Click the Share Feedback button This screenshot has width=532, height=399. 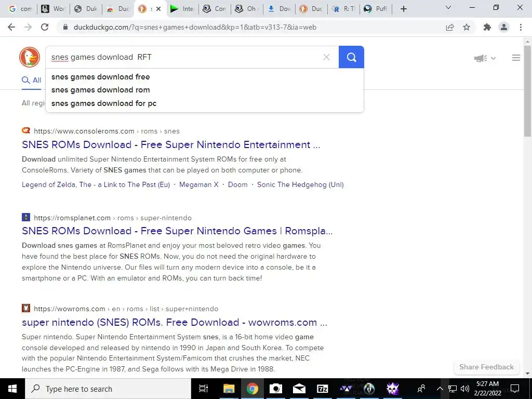pyautogui.click(x=486, y=367)
